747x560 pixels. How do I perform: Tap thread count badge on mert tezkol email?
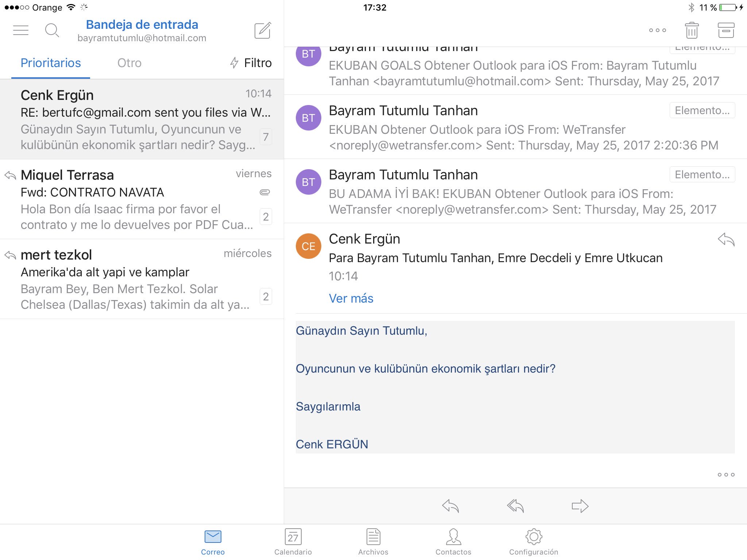point(266,297)
